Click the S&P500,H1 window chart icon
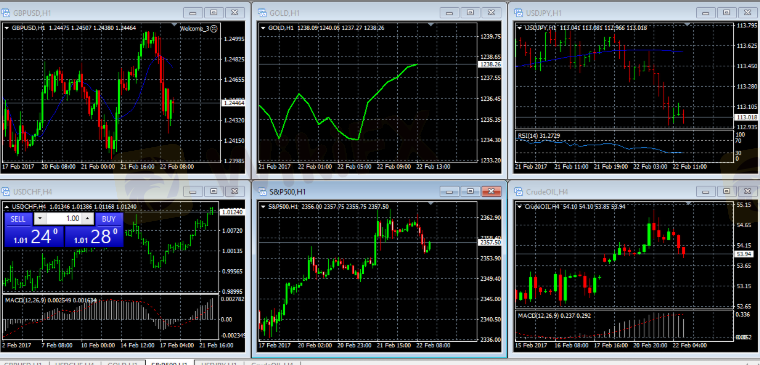This screenshot has width=760, height=365. [x=262, y=191]
